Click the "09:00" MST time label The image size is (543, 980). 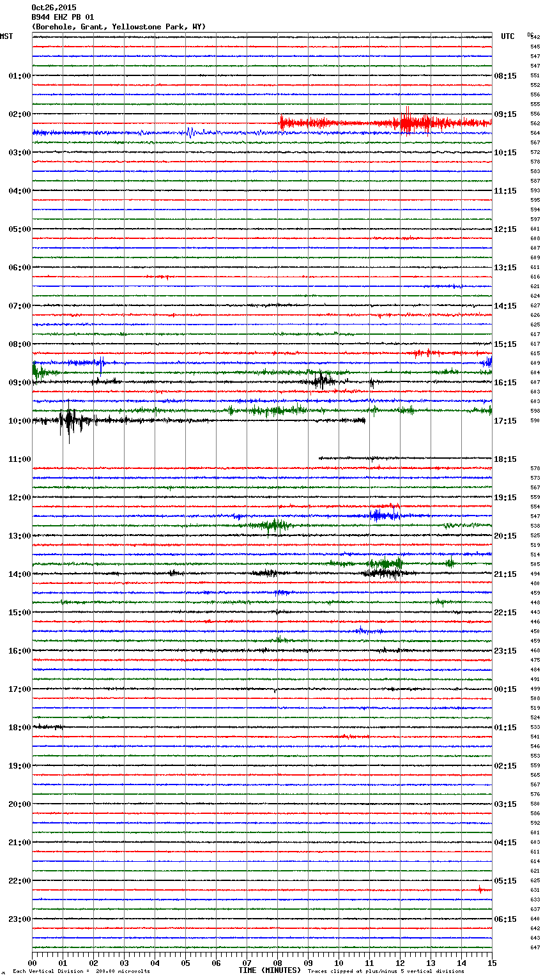(20, 383)
